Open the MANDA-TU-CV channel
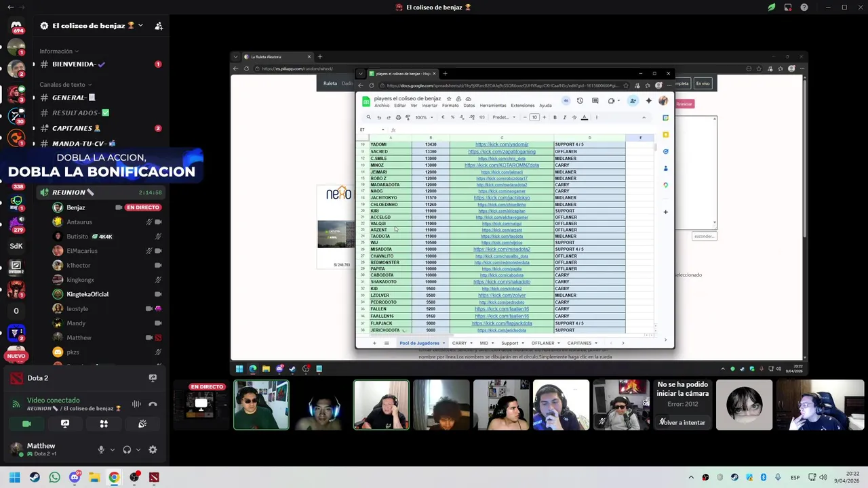The image size is (868, 488). (x=100, y=143)
